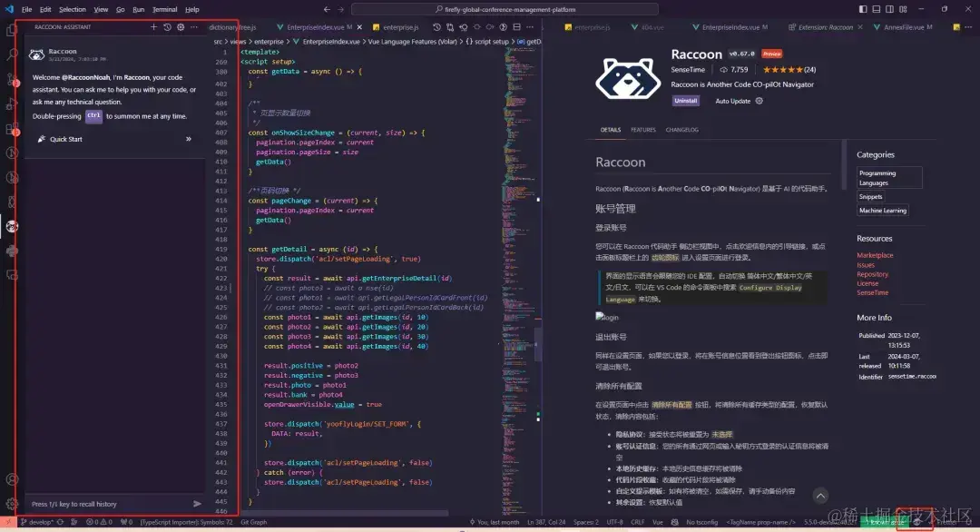Open the File menu
This screenshot has height=532, width=980.
27,9
